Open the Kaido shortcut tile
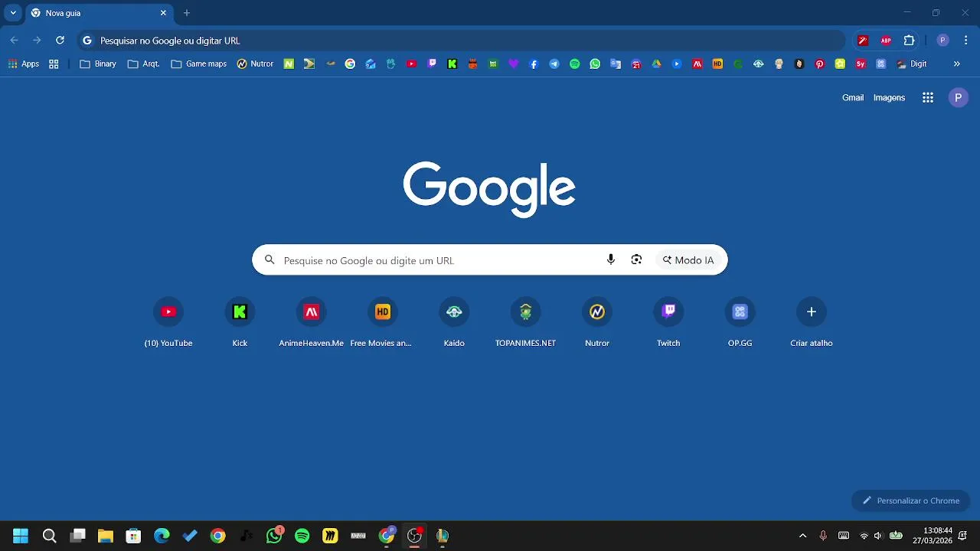980x551 pixels. [454, 323]
